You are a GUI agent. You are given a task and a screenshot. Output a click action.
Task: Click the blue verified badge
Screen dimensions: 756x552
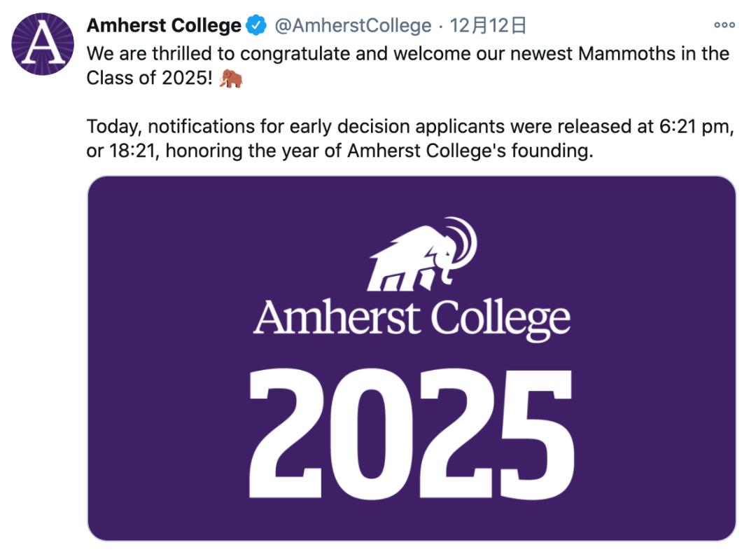pos(256,27)
